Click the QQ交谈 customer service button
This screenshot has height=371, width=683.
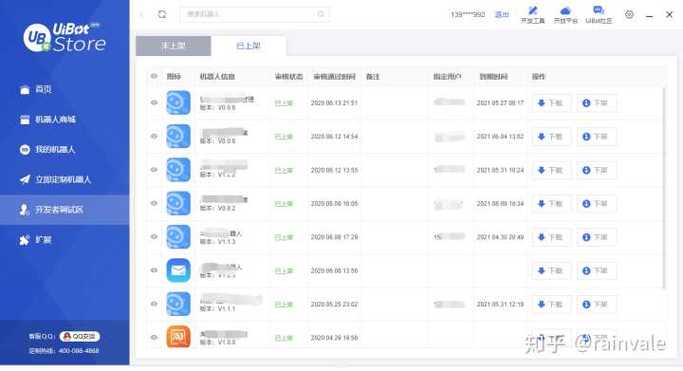pyautogui.click(x=80, y=336)
